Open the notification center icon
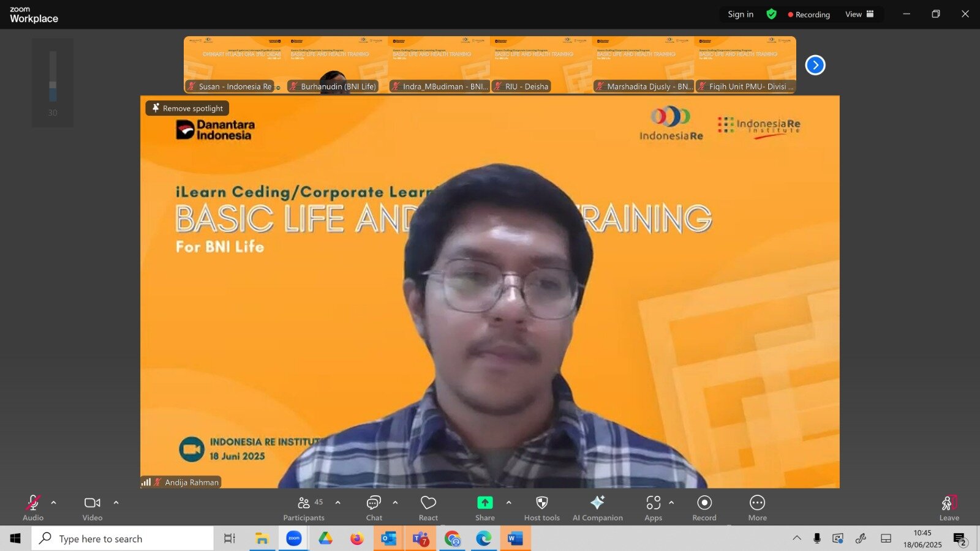980x551 pixels. coord(960,539)
